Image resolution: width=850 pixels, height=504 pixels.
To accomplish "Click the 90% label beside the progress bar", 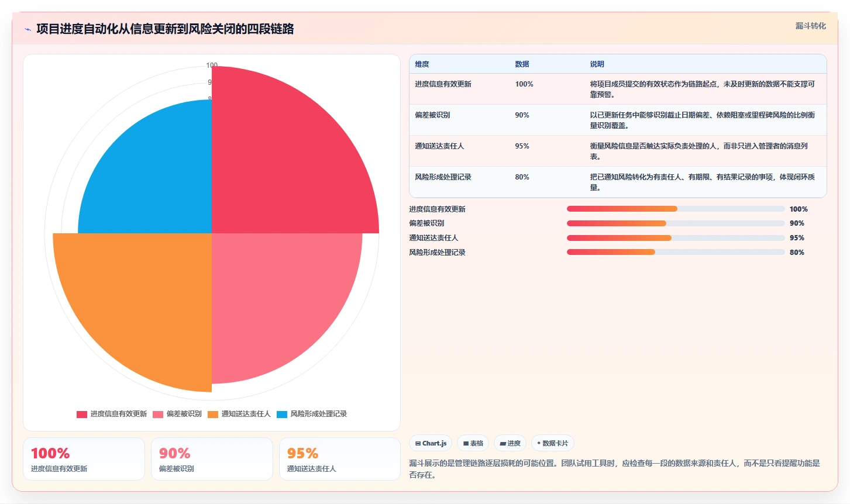I will click(x=797, y=223).
